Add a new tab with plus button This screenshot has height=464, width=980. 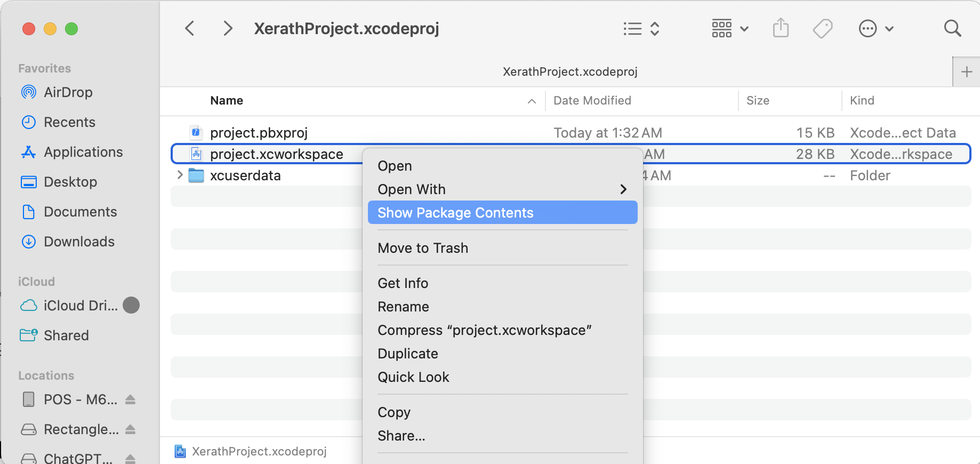click(x=966, y=72)
